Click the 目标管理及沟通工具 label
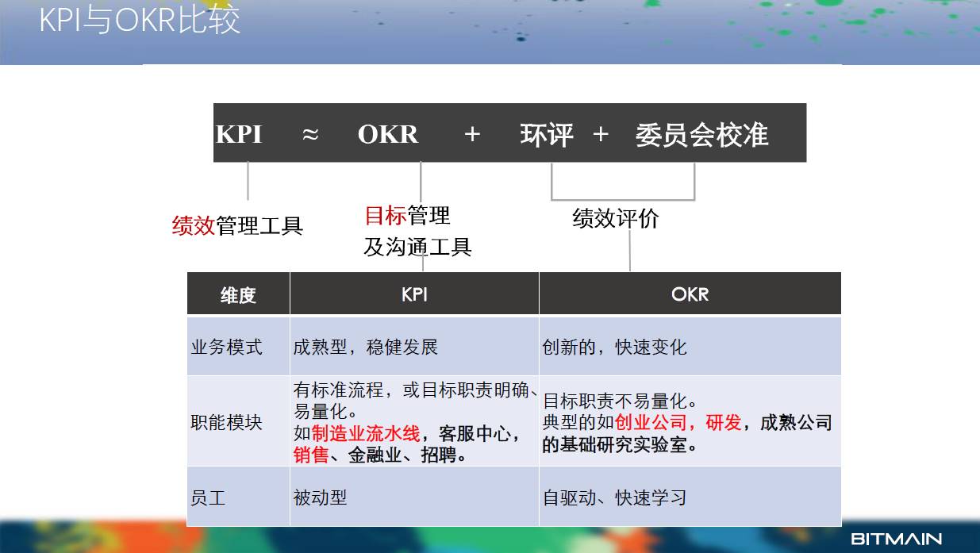Viewport: 980px width, 553px height. coord(417,231)
